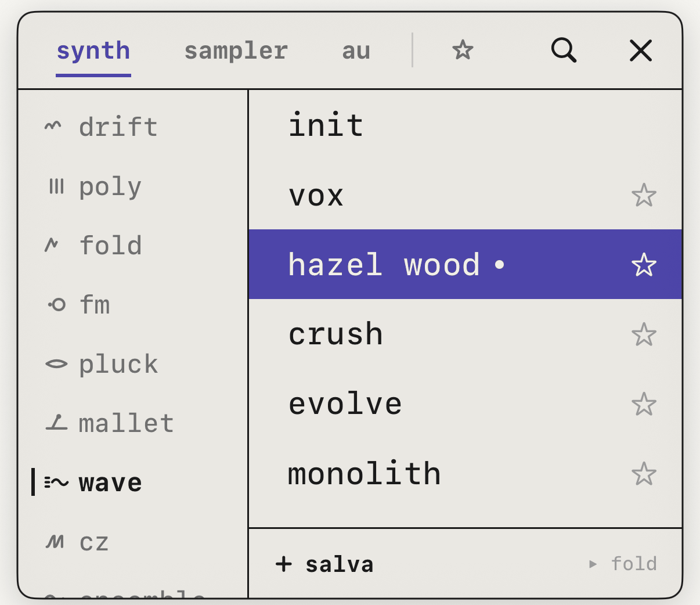The height and width of the screenshot is (605, 700).
Task: Click the + salva button
Action: click(x=324, y=564)
